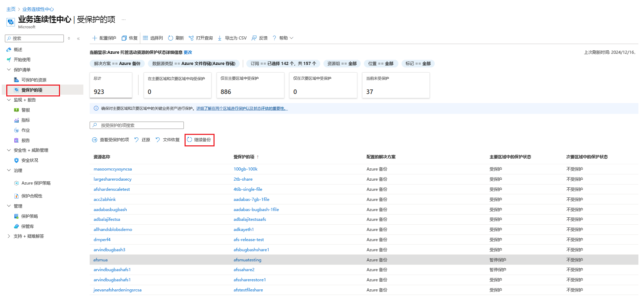Screen dimensions: 644x304
Task: Click the 业务连续性中心 breadcrumb link
Action: click(38, 9)
